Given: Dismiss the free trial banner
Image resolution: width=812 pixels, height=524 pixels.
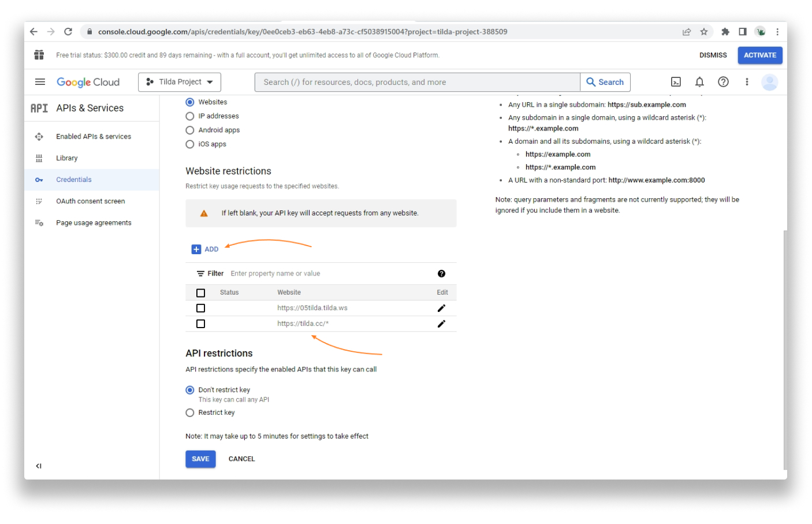Looking at the screenshot, I should [713, 55].
